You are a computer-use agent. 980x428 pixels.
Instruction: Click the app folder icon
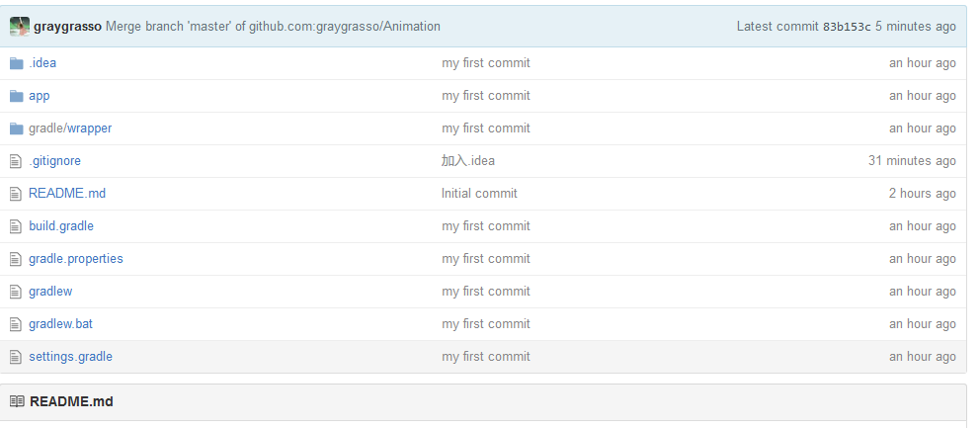tap(16, 96)
